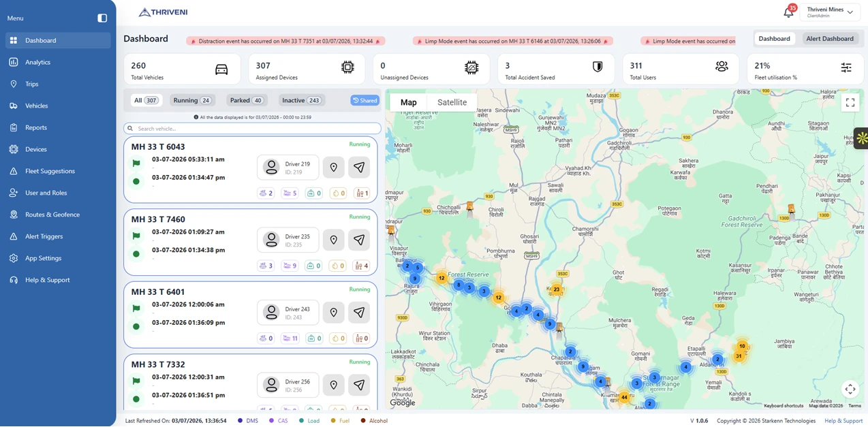Open Devices in the sidebar
This screenshot has height=427, width=868.
click(x=58, y=149)
